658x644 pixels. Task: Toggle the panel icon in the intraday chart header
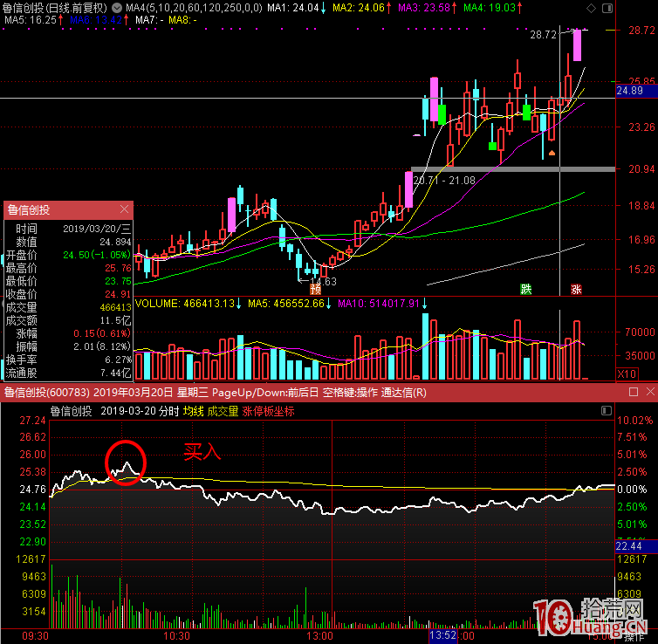tap(606, 411)
